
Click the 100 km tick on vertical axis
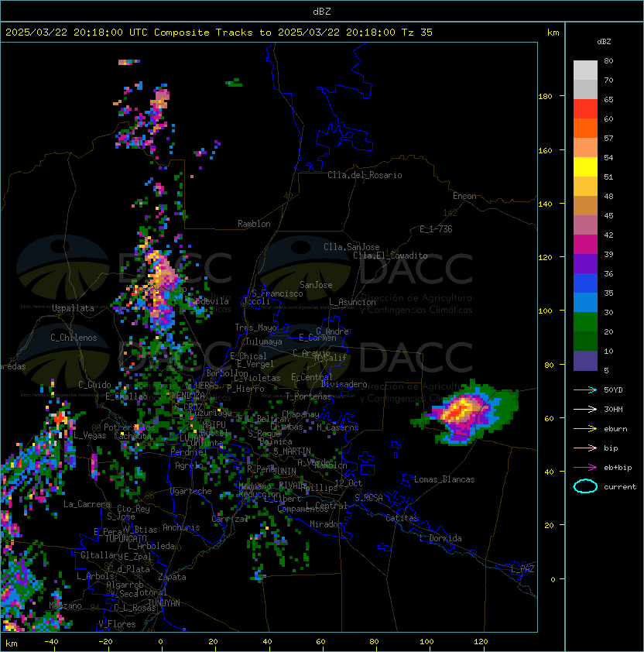click(x=545, y=311)
